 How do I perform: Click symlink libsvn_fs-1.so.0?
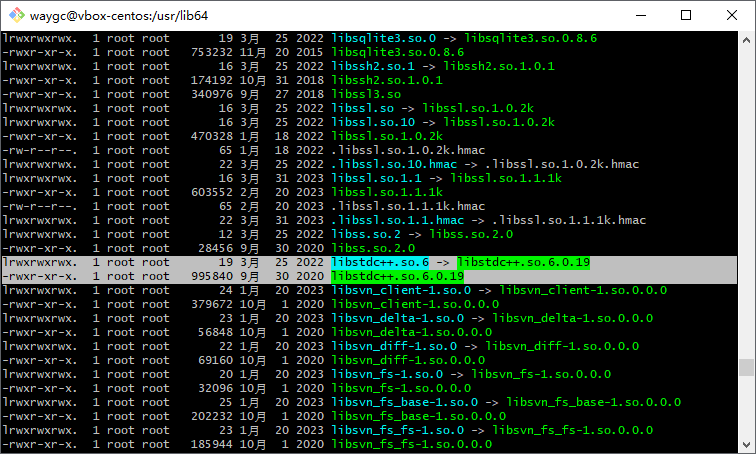(387, 374)
